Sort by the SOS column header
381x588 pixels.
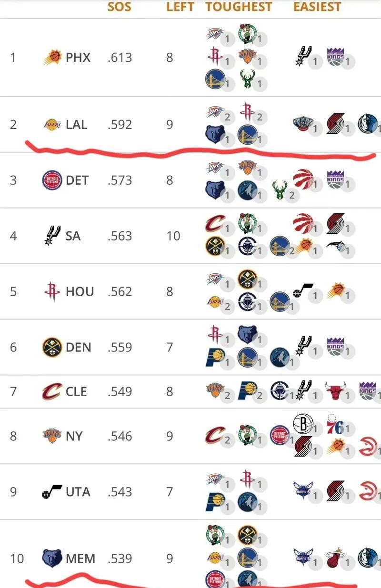pyautogui.click(x=120, y=7)
